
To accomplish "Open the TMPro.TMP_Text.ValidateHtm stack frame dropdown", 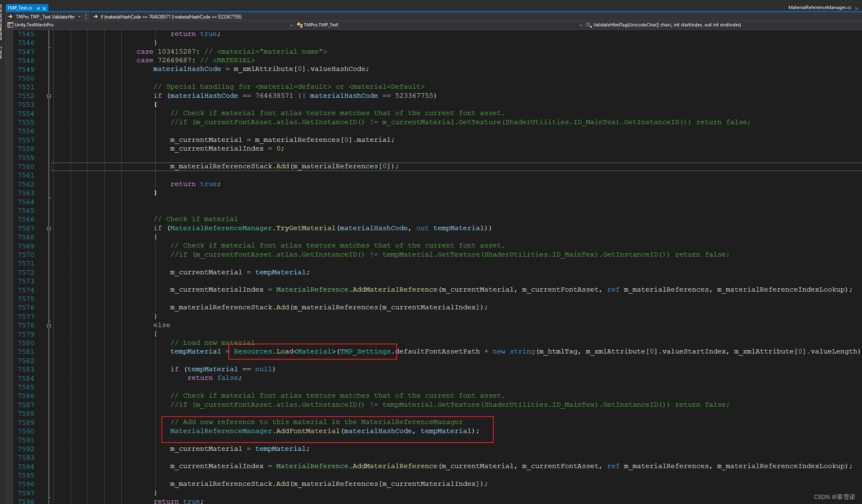I will (79, 16).
